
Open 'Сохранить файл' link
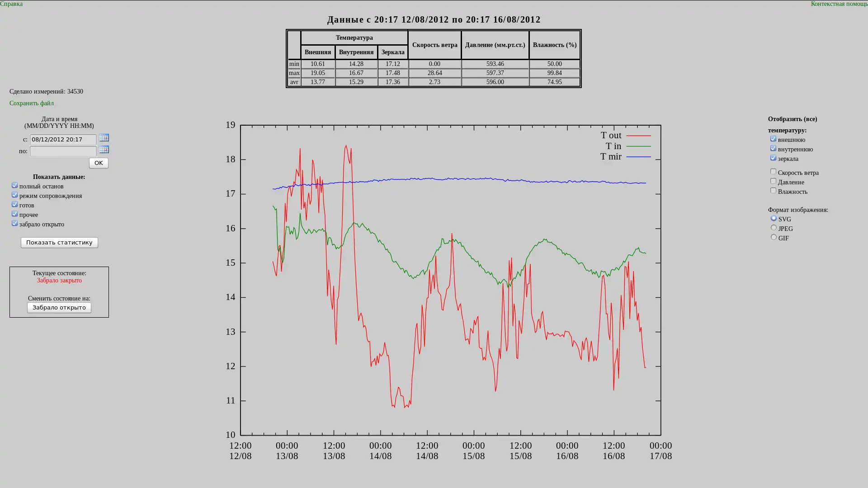pyautogui.click(x=32, y=103)
